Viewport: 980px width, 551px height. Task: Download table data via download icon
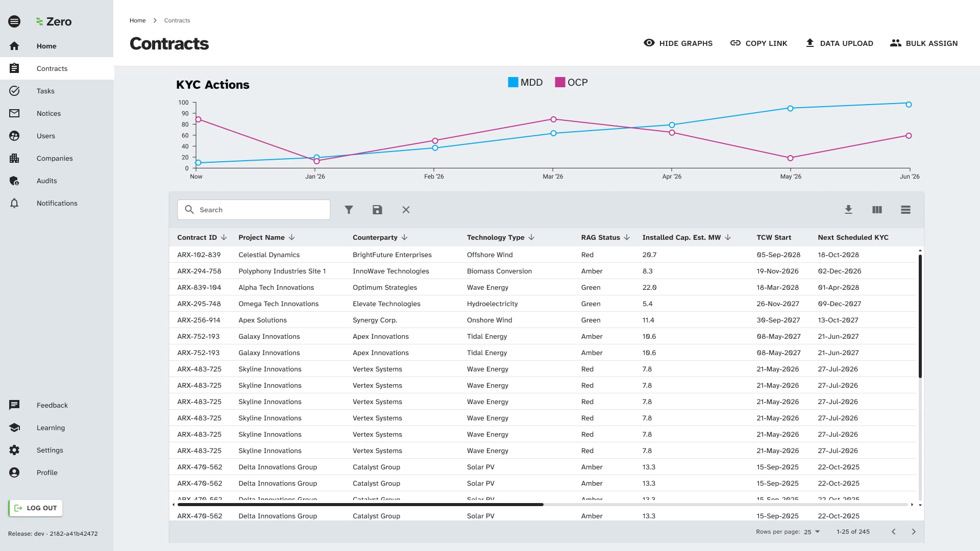coord(848,210)
